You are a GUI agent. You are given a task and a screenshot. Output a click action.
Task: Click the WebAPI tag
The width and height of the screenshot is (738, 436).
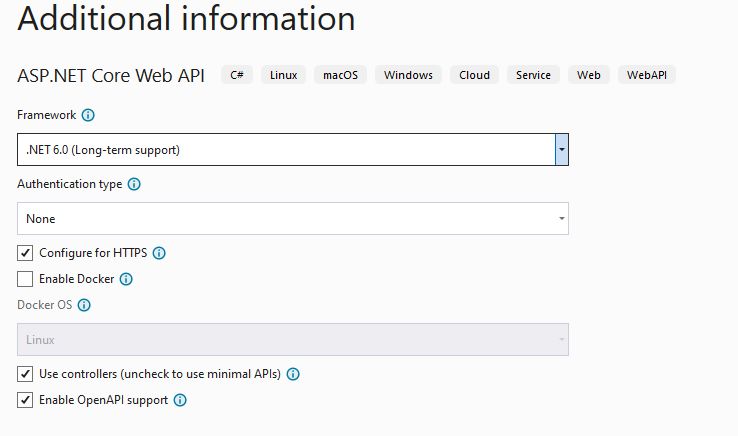coord(647,75)
